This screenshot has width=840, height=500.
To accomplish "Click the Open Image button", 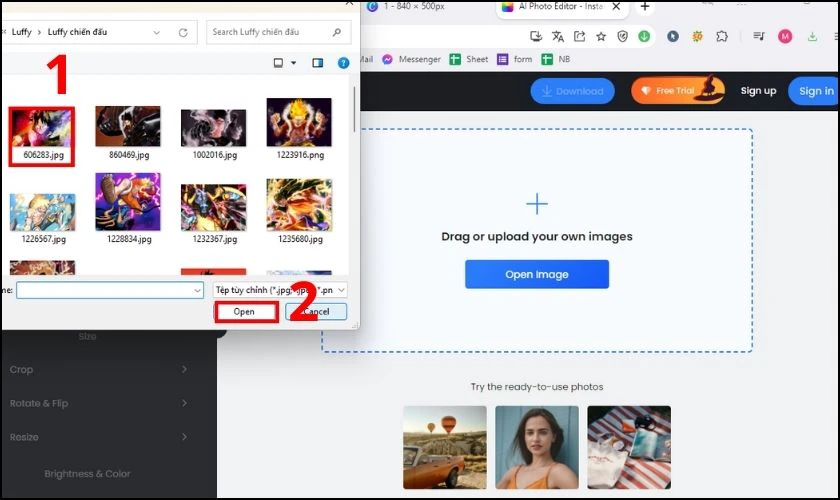I will click(537, 274).
